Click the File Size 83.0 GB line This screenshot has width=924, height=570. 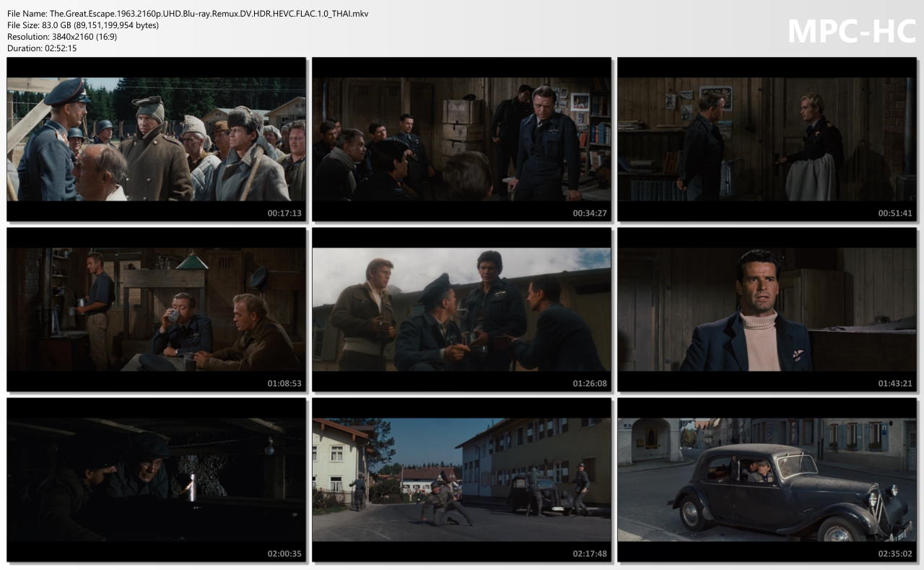[x=83, y=25]
